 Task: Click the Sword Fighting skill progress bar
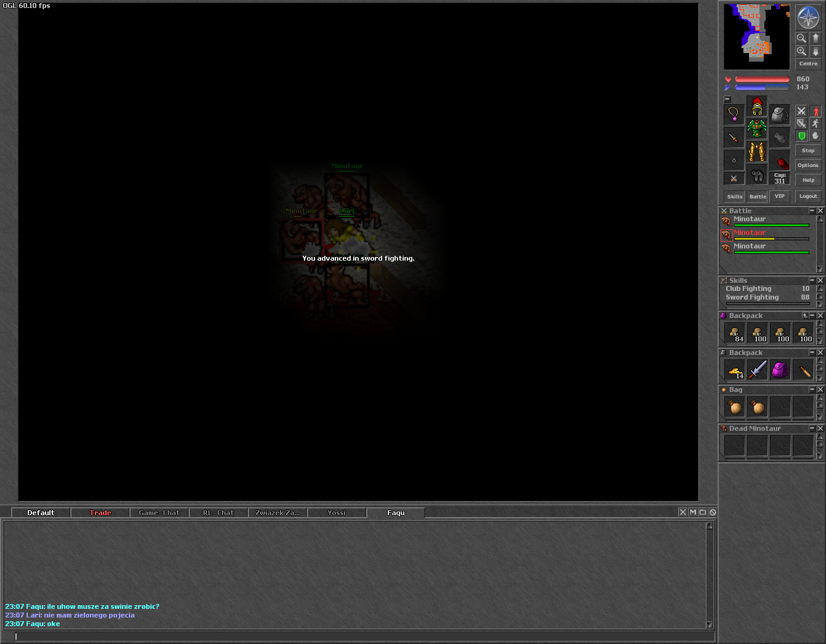point(768,303)
